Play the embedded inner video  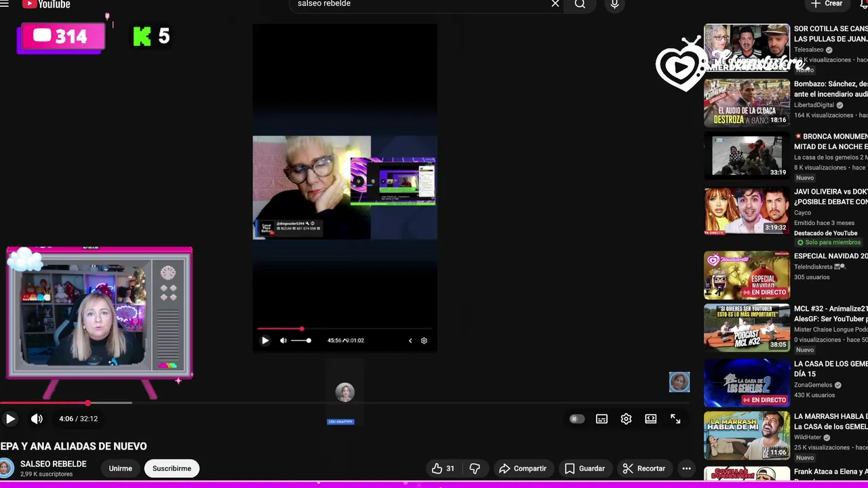click(x=265, y=340)
